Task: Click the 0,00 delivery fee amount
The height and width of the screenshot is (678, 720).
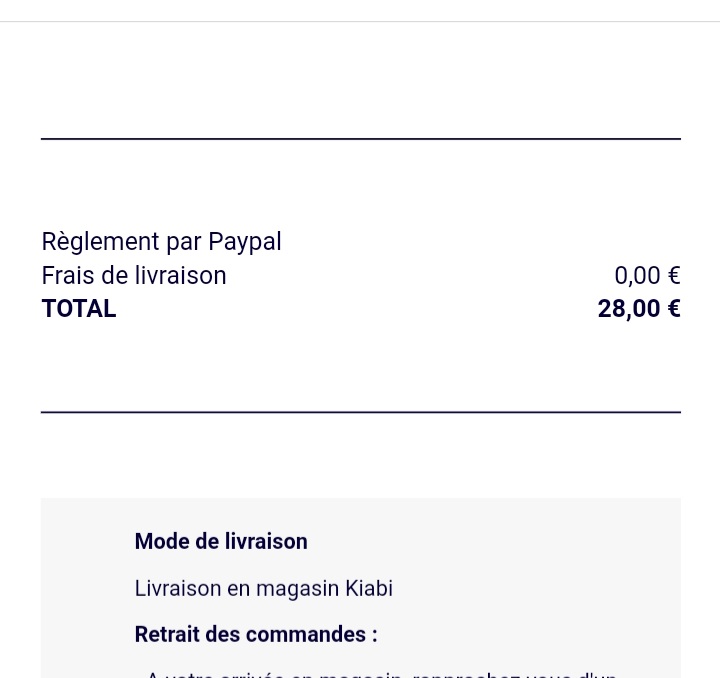Action: coord(637,276)
